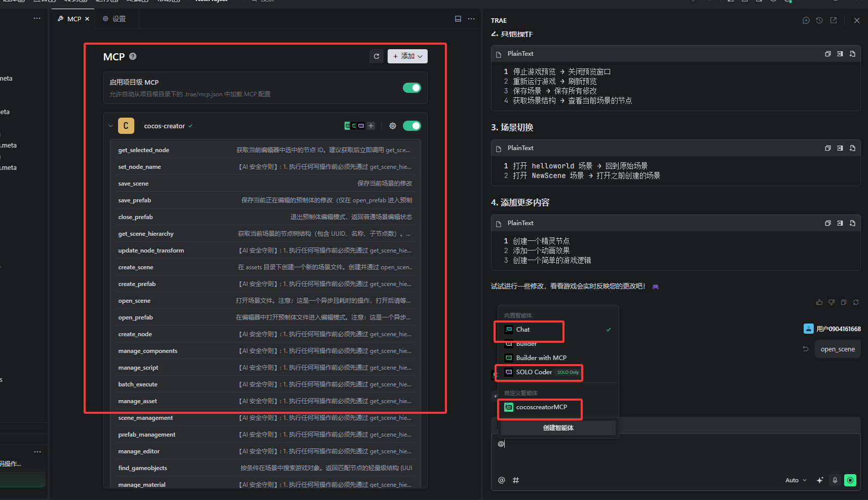This screenshot has width=868, height=500.
Task: Close the MCP tab
Action: point(87,19)
